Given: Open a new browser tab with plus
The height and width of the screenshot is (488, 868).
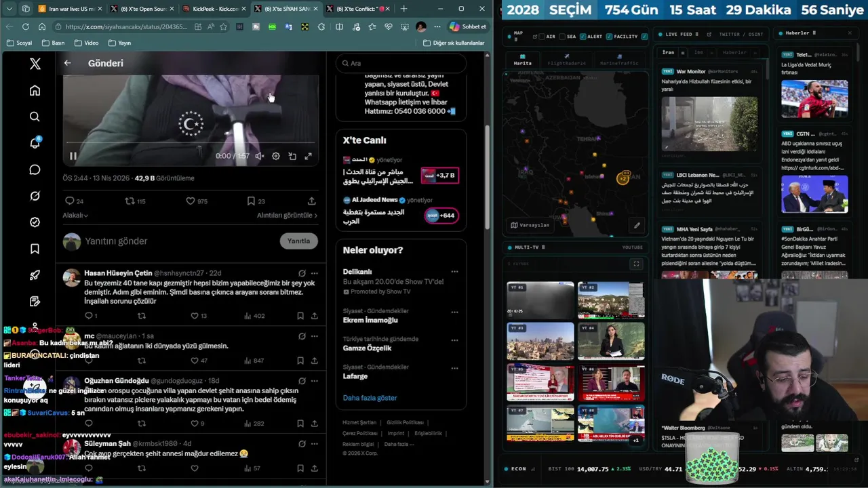Looking at the screenshot, I should coord(403,9).
